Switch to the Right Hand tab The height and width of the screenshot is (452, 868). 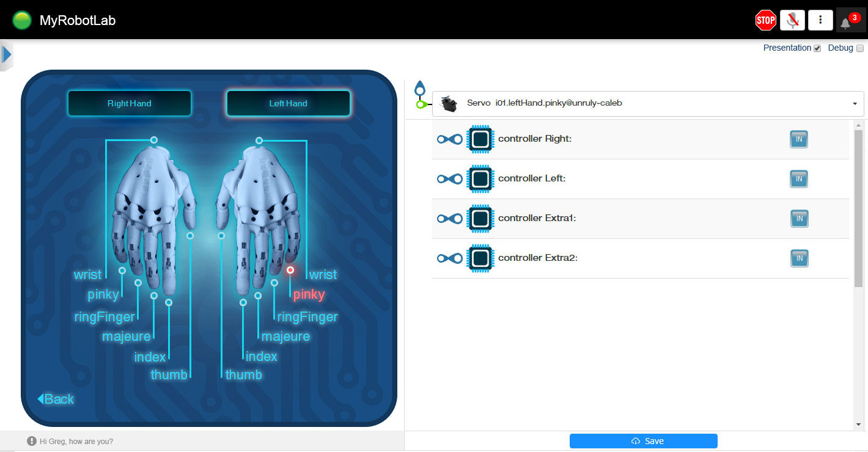pos(130,103)
